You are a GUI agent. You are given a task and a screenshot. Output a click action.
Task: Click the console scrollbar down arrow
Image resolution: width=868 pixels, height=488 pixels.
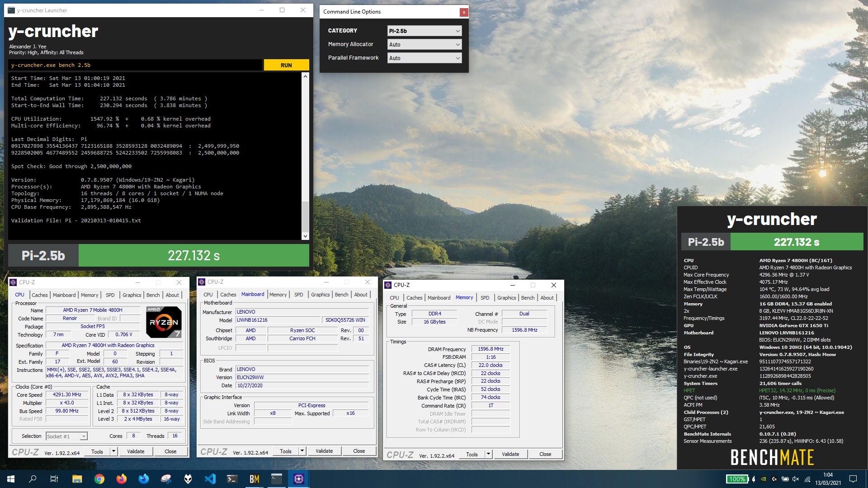point(305,236)
